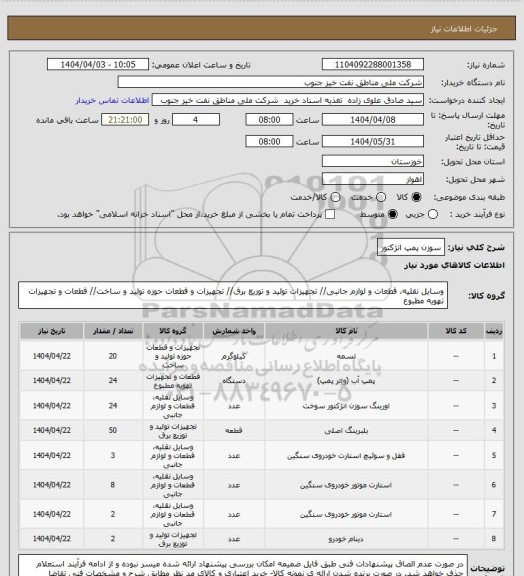Click the page header جزئیات اطلاعات نیاز
The height and width of the screenshot is (576, 524).
(464, 29)
